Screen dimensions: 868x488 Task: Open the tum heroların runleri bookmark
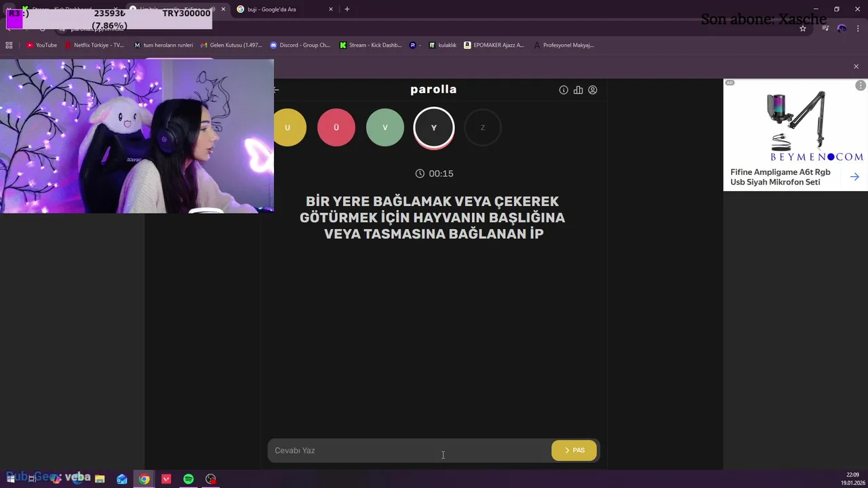[x=163, y=45]
